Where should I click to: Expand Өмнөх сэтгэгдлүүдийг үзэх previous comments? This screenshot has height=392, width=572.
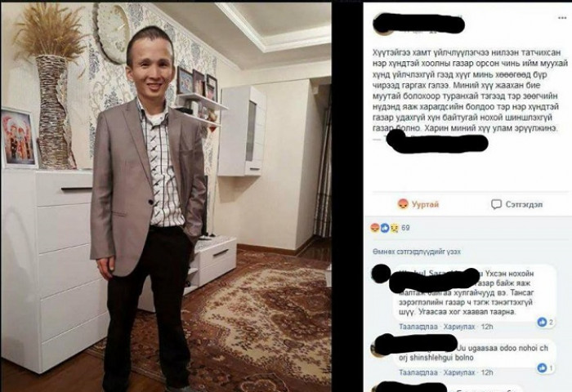416,252
